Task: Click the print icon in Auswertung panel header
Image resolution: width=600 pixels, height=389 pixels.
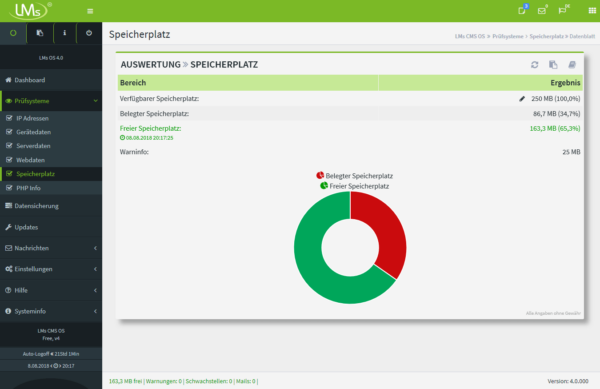Action: point(572,65)
